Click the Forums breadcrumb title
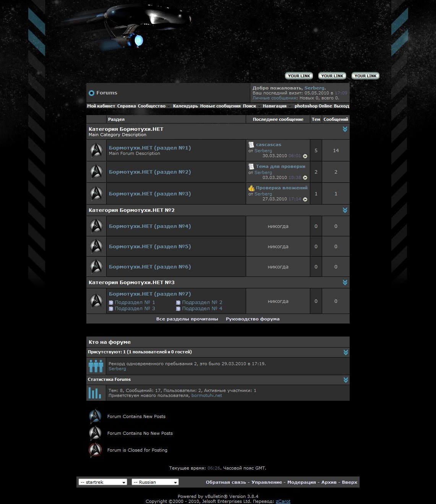 click(x=107, y=93)
